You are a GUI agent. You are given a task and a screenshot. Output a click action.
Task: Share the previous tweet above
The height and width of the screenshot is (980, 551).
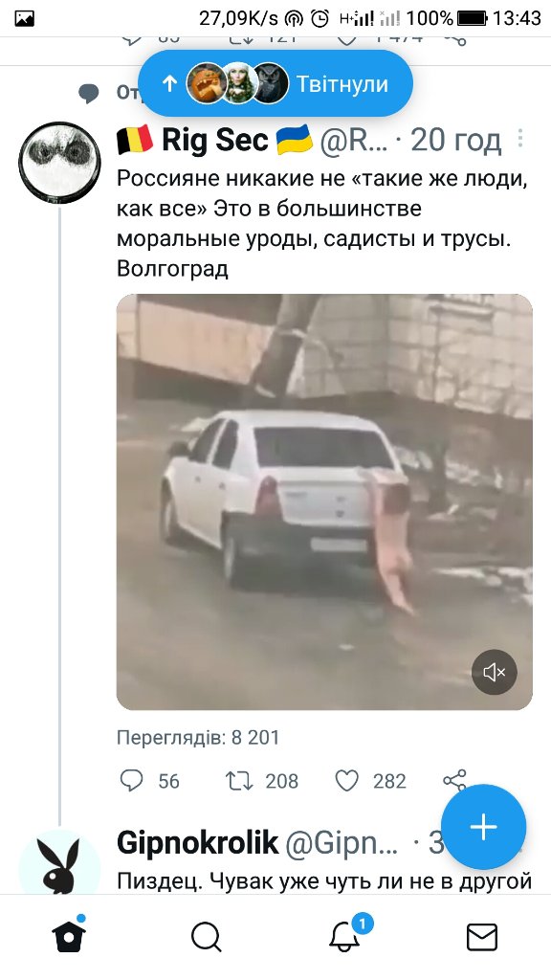pos(456,38)
